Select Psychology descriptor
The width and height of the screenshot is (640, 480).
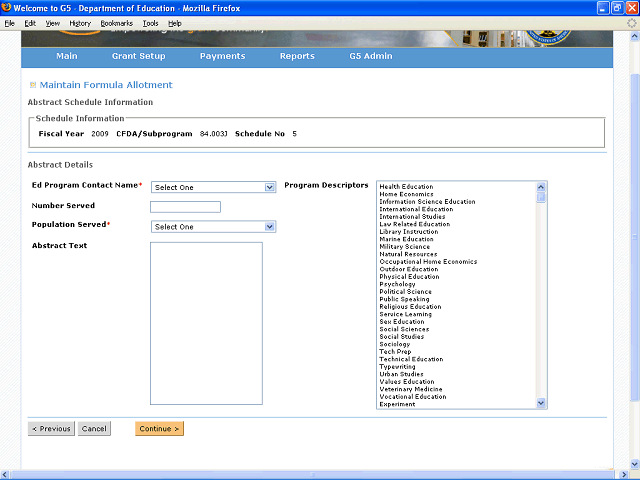coord(397,284)
